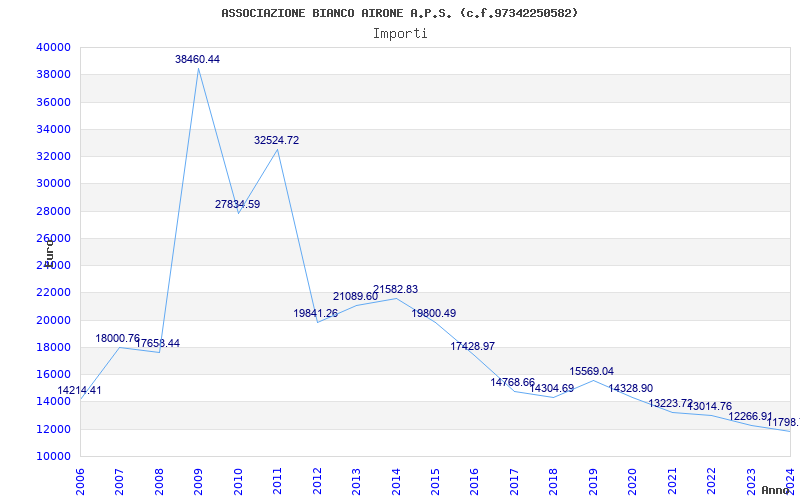Screen dimensions: 800x500
Task: Click the 10000 y-axis tick label
Action: [53, 456]
